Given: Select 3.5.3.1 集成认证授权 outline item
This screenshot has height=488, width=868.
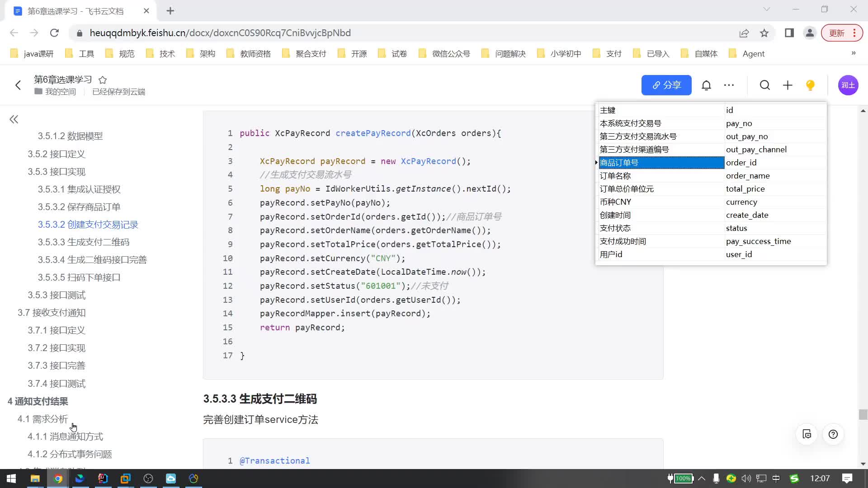Looking at the screenshot, I should (x=79, y=189).
